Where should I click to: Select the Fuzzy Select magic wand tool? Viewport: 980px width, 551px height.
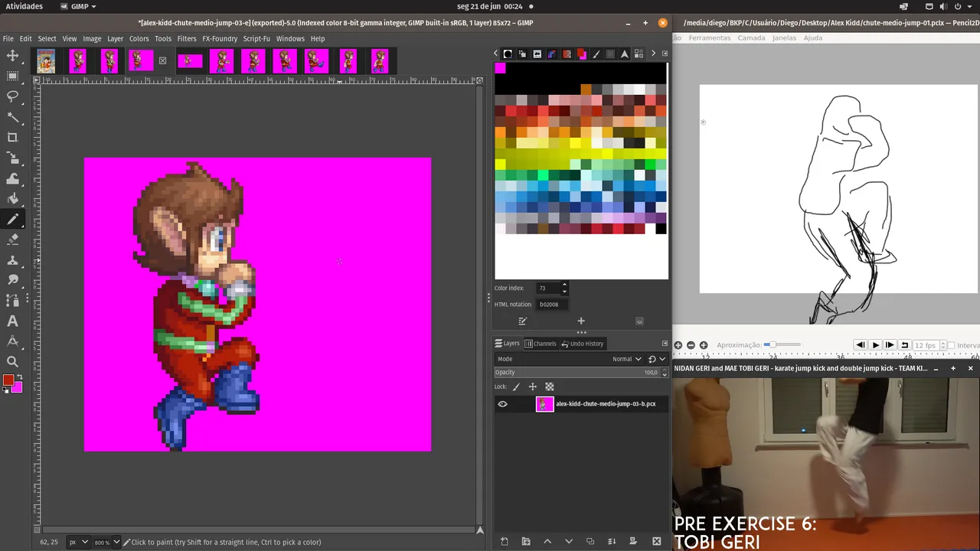[x=12, y=117]
